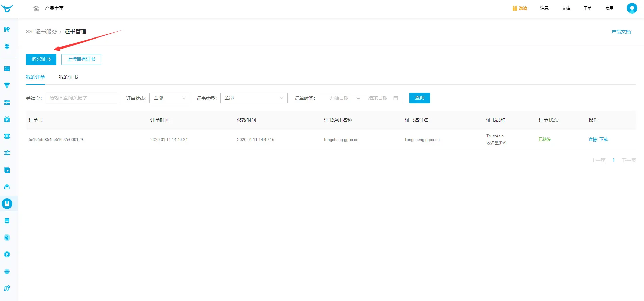Viewport: 644px width, 301px height.
Task: Go to 产品主页 in the top bar
Action: tap(54, 8)
